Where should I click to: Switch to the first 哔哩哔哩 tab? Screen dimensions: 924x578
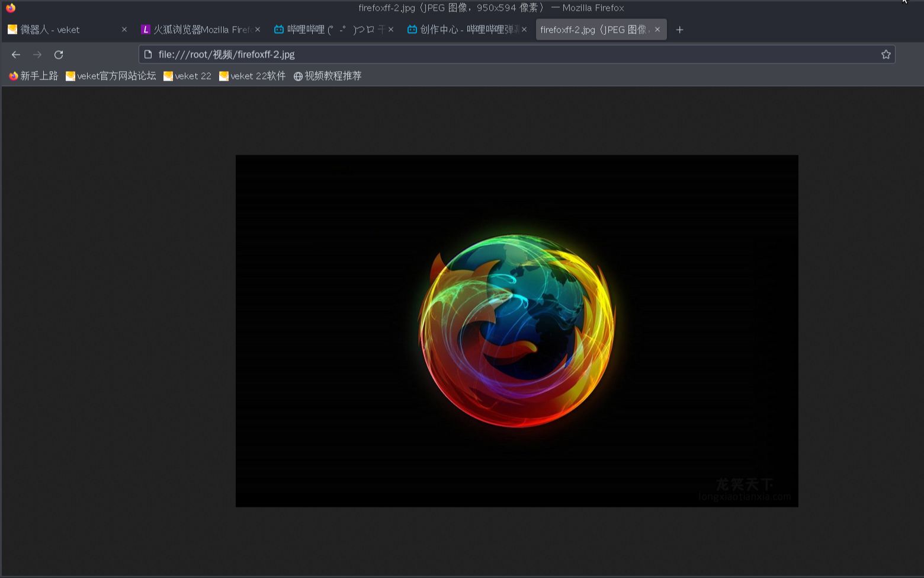(333, 30)
